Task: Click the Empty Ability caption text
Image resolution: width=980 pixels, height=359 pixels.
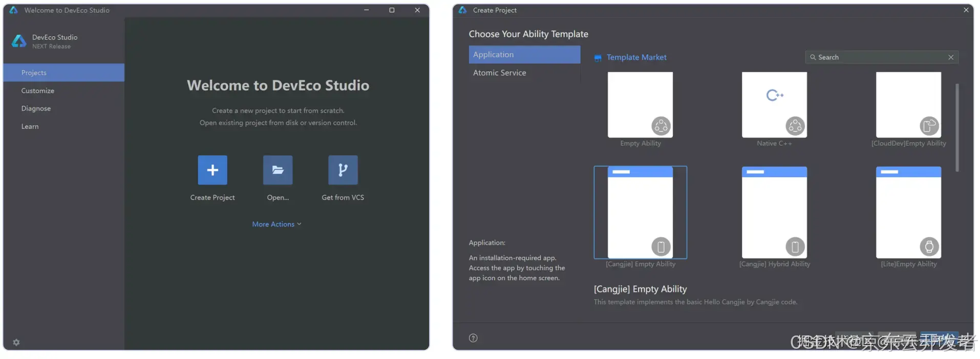Action: pyautogui.click(x=641, y=143)
